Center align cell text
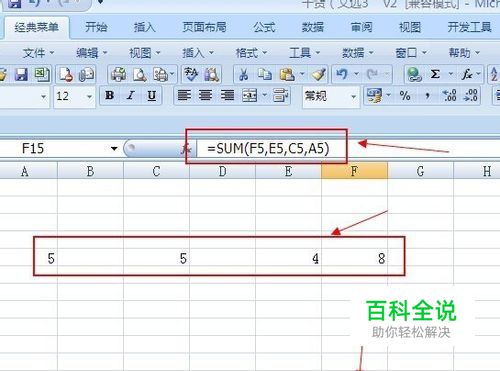 coord(205,96)
